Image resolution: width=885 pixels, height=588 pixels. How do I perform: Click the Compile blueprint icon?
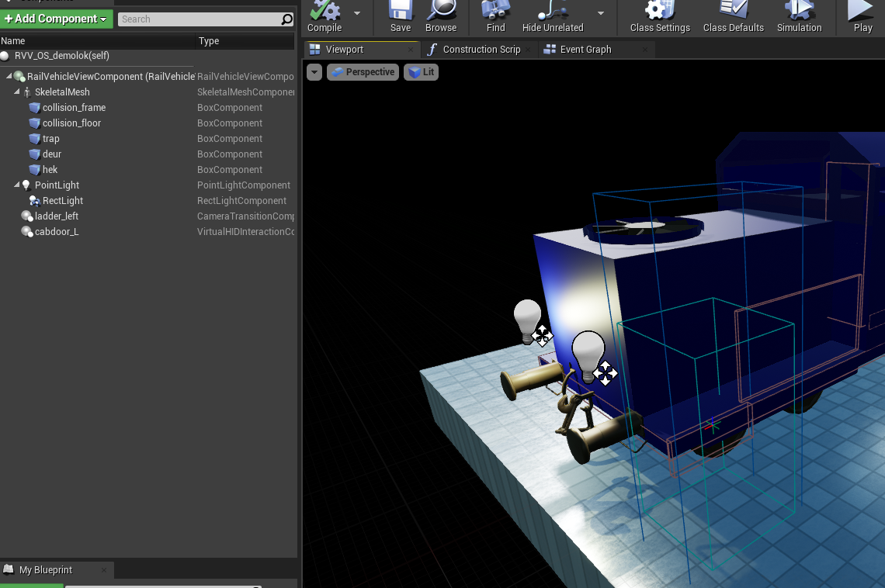click(x=324, y=11)
